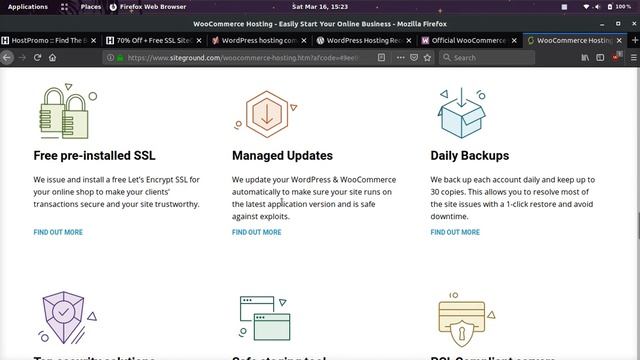The height and width of the screenshot is (360, 640).
Task: Close the HostPromo tab
Action: 93,40
